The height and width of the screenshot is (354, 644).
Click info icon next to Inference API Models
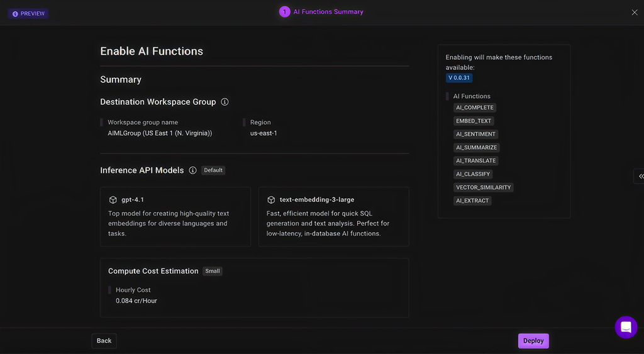pos(192,170)
